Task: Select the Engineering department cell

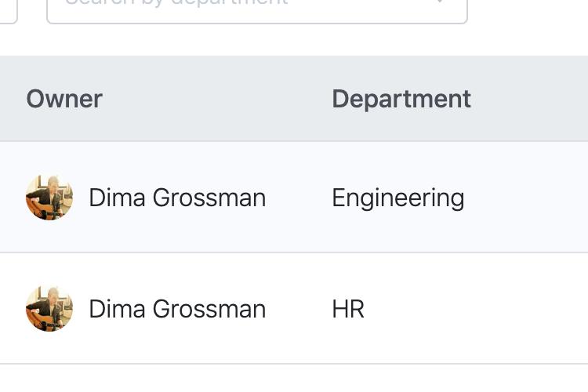Action: 397,198
